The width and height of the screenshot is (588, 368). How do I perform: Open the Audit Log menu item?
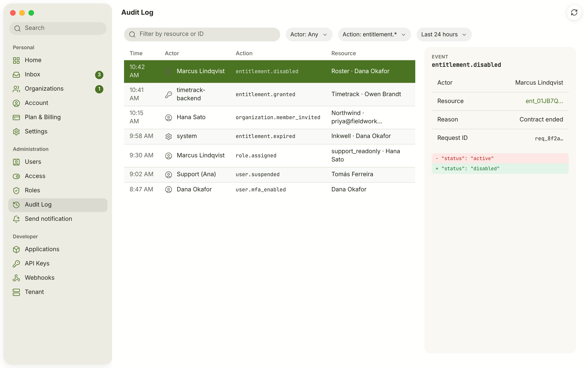[58, 205]
